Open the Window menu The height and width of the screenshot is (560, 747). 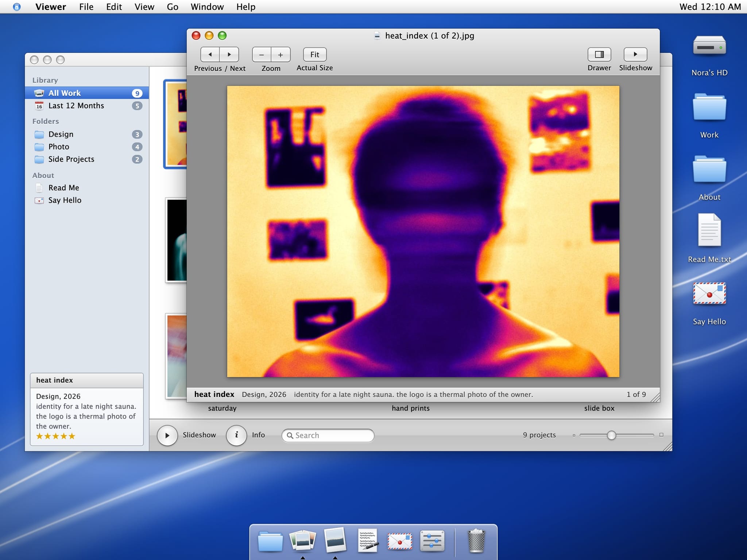[207, 7]
